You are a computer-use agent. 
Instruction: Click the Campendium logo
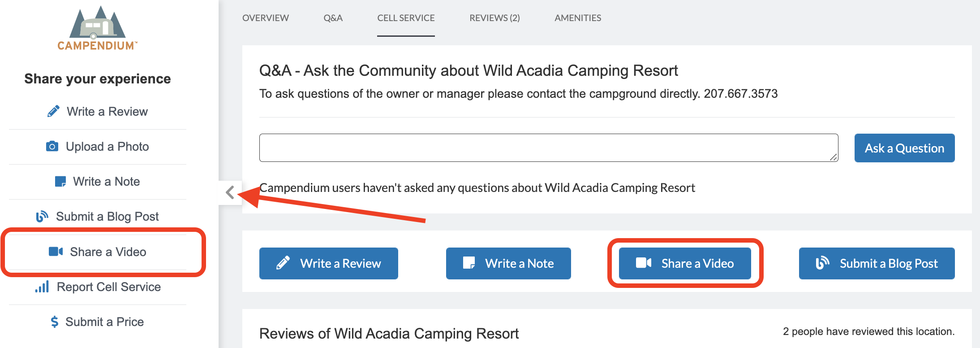pos(98,28)
